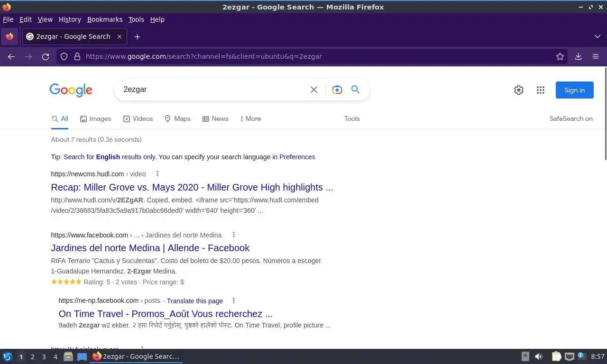This screenshot has width=607, height=364.
Task: Open options for www.facebook.com result
Action: pyautogui.click(x=233, y=235)
